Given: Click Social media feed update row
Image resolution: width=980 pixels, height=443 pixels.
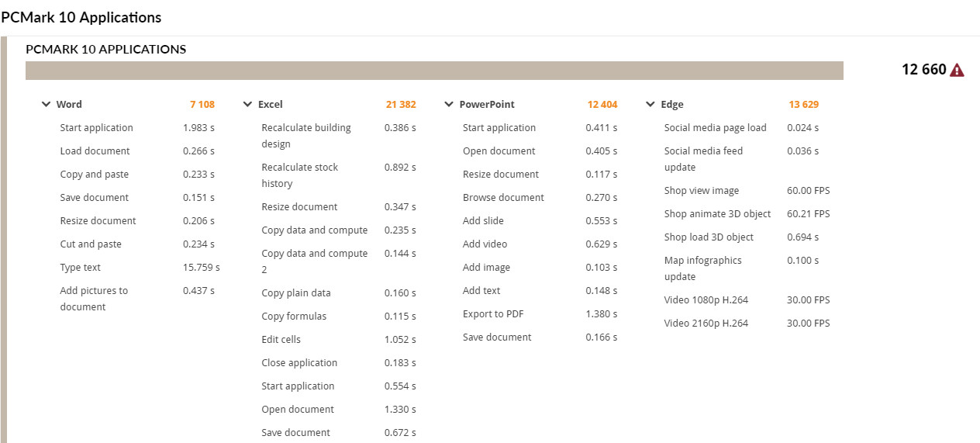Looking at the screenshot, I should [x=741, y=159].
